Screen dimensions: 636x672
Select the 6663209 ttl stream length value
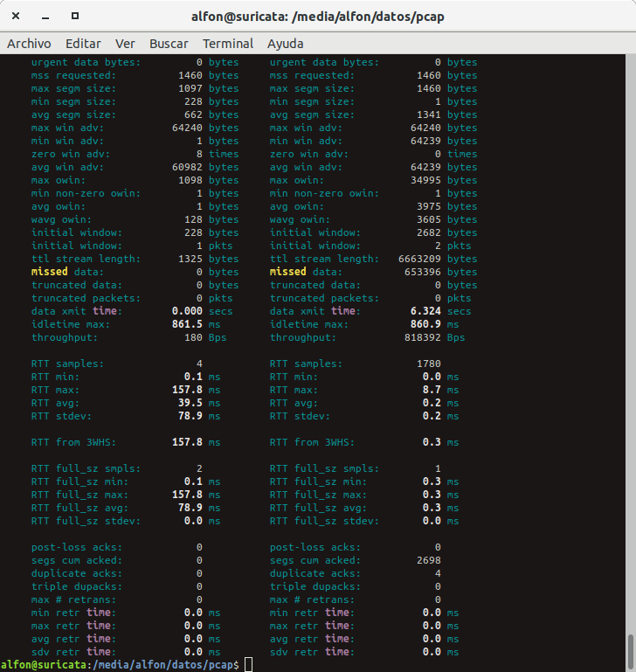pyautogui.click(x=419, y=259)
